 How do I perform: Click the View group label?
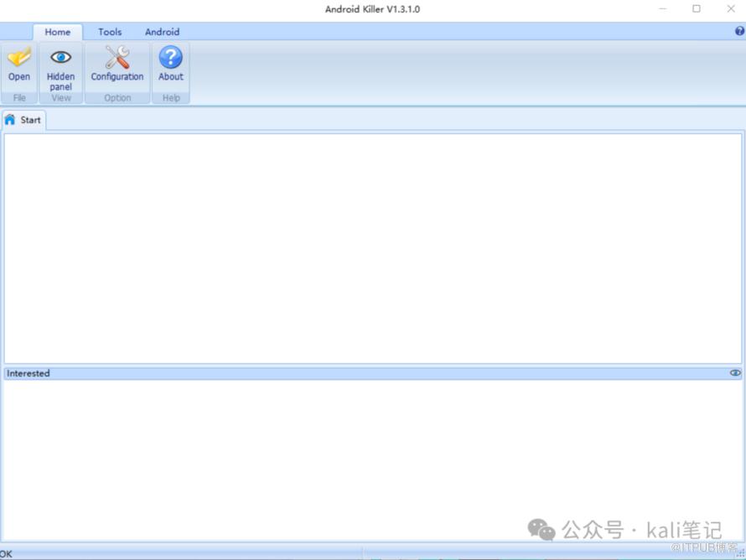[x=61, y=98]
